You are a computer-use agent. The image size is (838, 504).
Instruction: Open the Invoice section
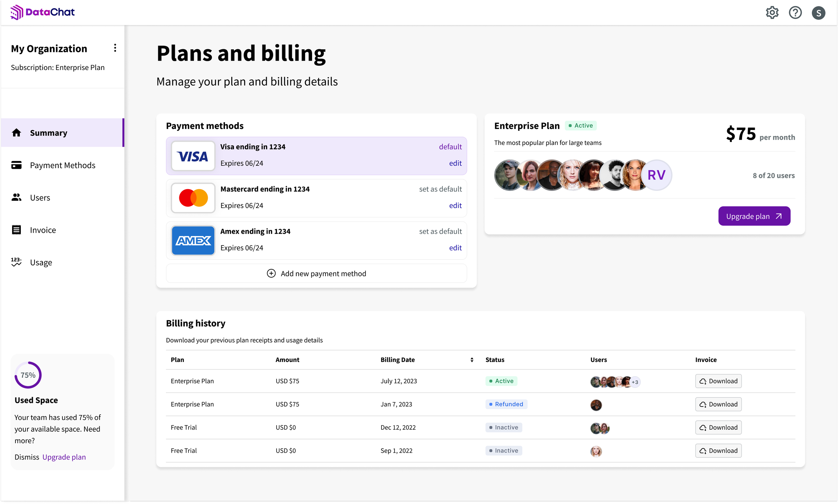click(43, 230)
